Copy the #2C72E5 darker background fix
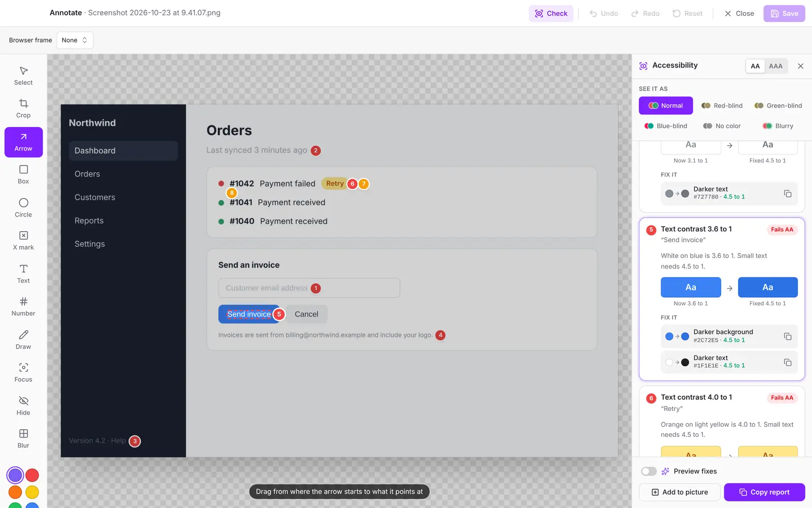 [x=788, y=336]
